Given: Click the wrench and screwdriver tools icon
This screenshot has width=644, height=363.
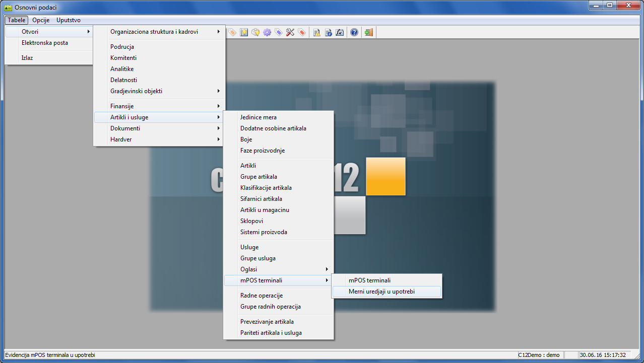Looking at the screenshot, I should pyautogui.click(x=290, y=32).
